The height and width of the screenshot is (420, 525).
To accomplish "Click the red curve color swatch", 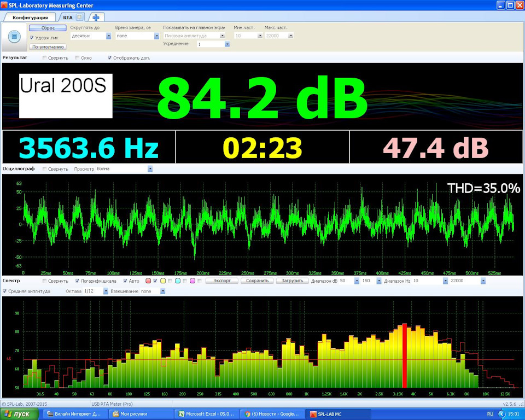I will (148, 281).
